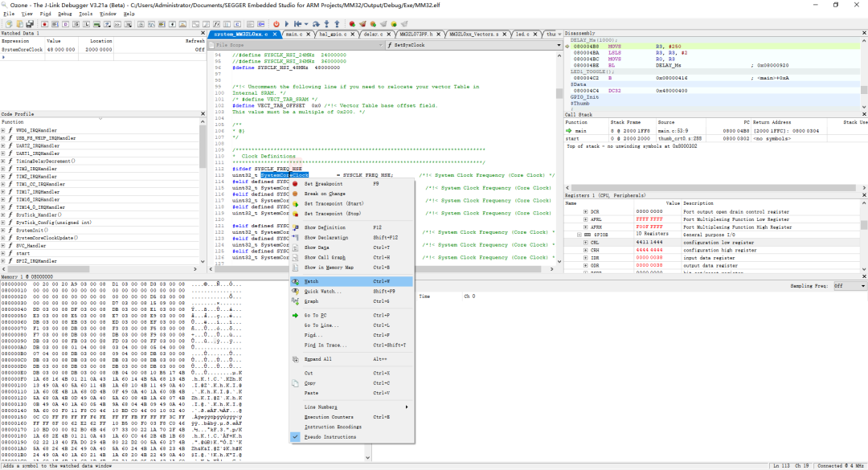Screen dimensions: 868x470
Task: Click the Save (floppy disk) toolbar icon
Action: 30,24
